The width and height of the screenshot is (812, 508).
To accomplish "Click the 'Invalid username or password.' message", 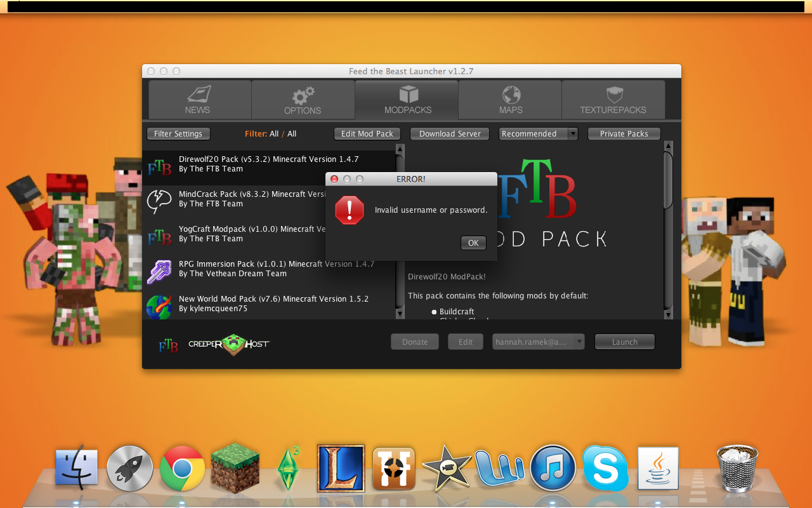I will pyautogui.click(x=431, y=210).
